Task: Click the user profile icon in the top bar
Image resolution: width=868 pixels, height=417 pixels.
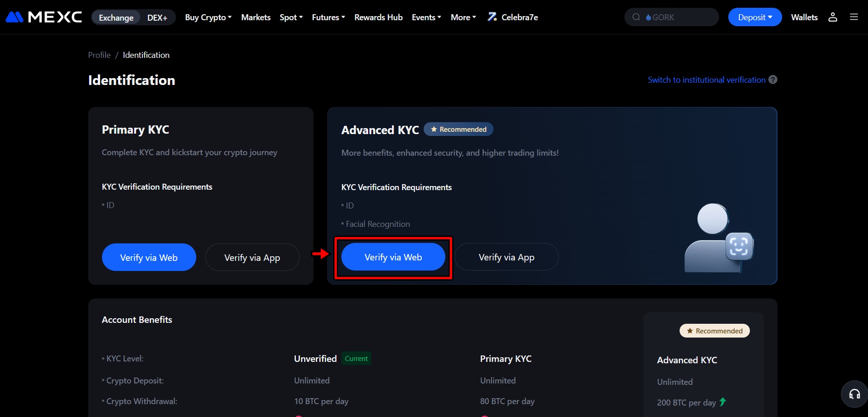Action: tap(833, 17)
